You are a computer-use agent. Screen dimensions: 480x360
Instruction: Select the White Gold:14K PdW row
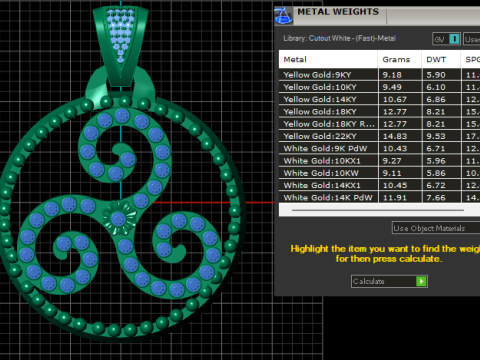pyautogui.click(x=379, y=197)
